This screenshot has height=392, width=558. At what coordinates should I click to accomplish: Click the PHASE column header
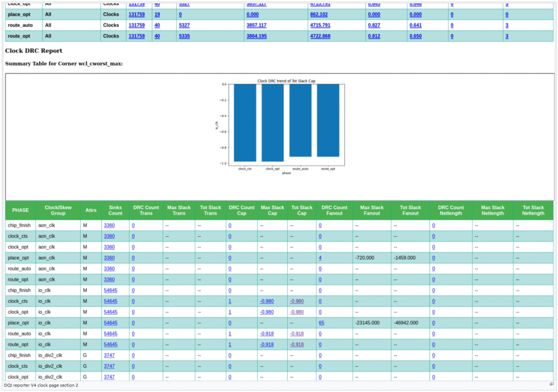pyautogui.click(x=20, y=210)
